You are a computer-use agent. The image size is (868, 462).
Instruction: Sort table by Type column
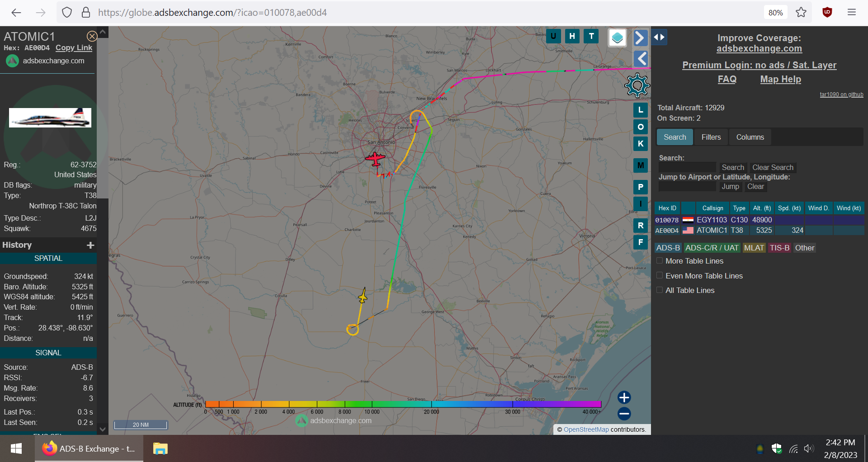739,208
